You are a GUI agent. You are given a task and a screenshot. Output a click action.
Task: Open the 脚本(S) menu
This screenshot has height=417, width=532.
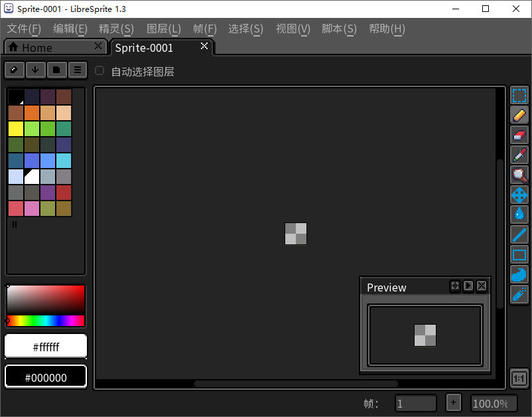click(339, 29)
